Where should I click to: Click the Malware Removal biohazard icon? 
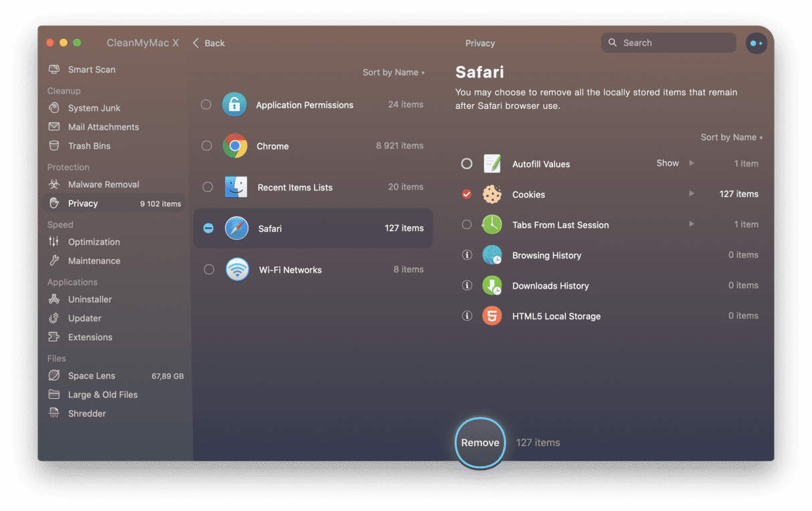coord(54,184)
